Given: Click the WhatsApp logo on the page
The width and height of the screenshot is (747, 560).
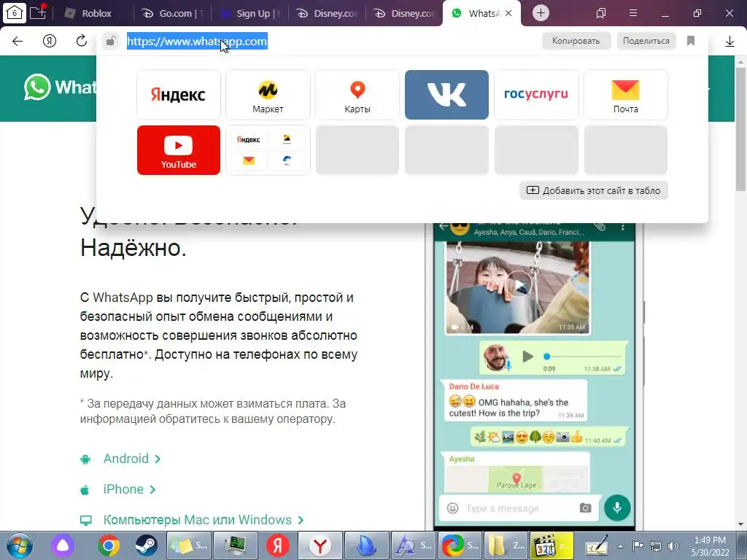Looking at the screenshot, I should (60, 87).
